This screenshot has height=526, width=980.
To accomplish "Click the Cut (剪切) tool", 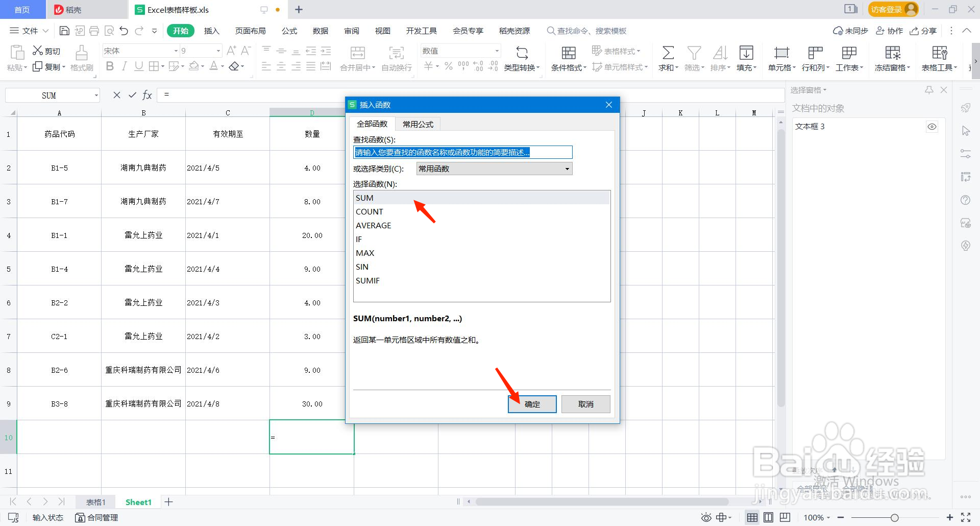I will pos(46,51).
